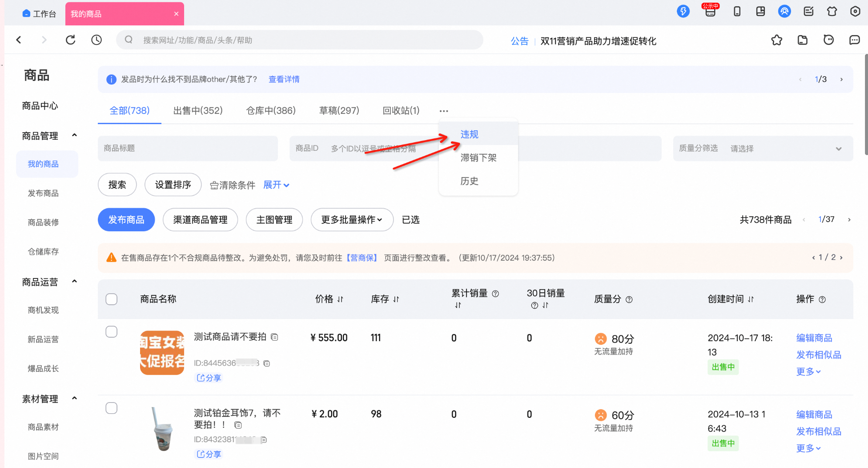Open 更多批量操作 dropdown

[352, 220]
